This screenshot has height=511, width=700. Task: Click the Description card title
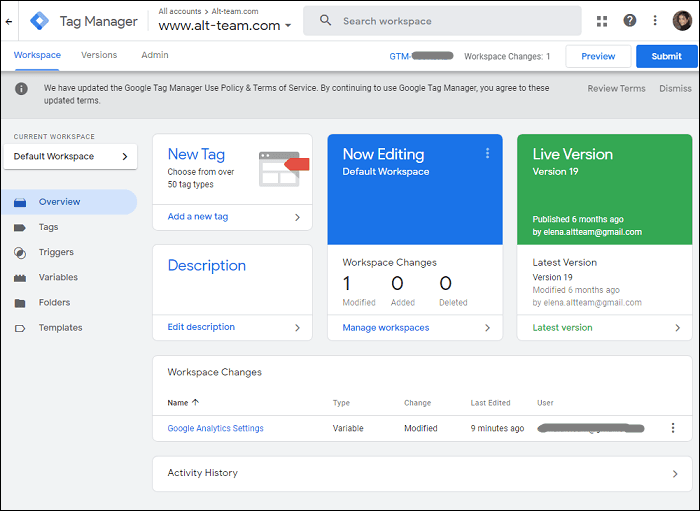tap(207, 266)
